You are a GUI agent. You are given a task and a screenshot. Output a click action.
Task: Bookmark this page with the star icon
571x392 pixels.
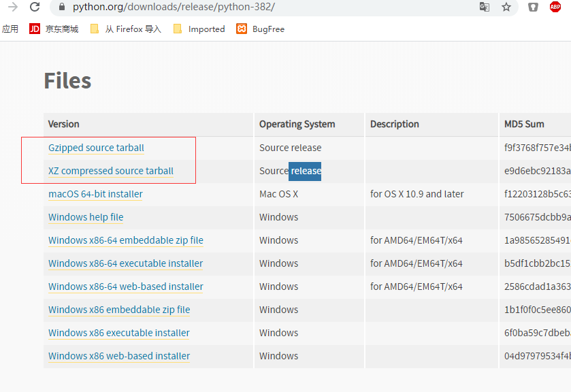click(506, 7)
